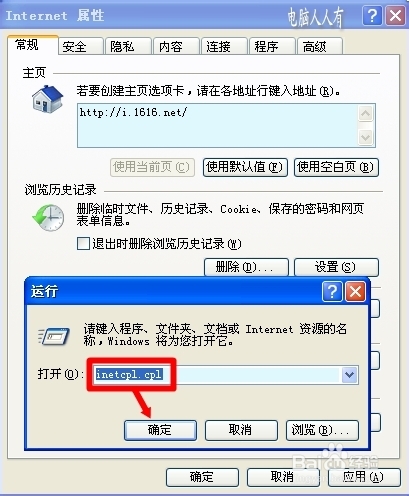Viewport: 409px width, 496px height.
Task: Click the Run dialog program icon
Action: click(x=54, y=336)
